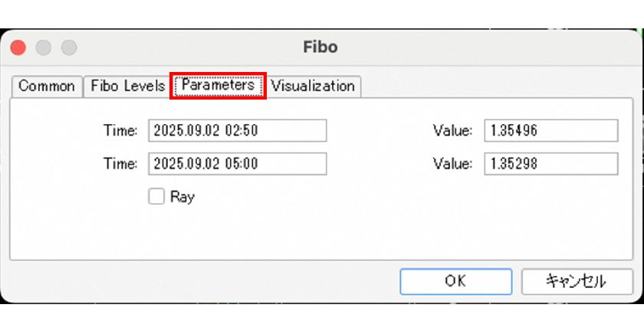Click the Time label beside the 05:00 field

[120, 164]
